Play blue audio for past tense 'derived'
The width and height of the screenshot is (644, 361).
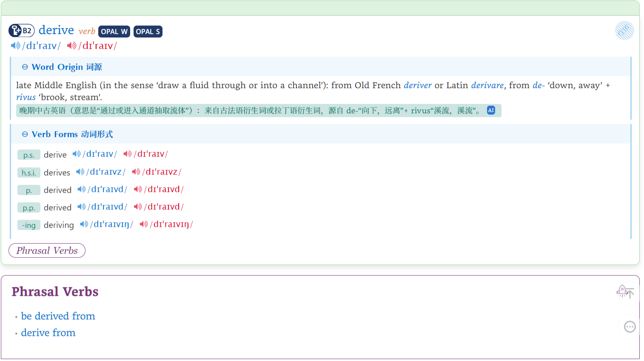(x=81, y=189)
